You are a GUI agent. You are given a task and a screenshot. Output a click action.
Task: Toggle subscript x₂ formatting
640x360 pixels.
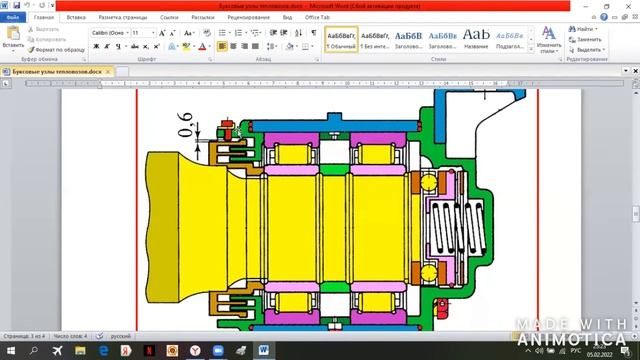tap(146, 47)
